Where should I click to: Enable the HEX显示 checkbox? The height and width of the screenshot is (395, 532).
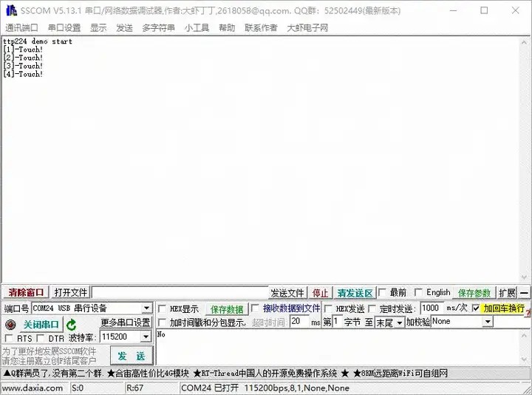pyautogui.click(x=163, y=308)
